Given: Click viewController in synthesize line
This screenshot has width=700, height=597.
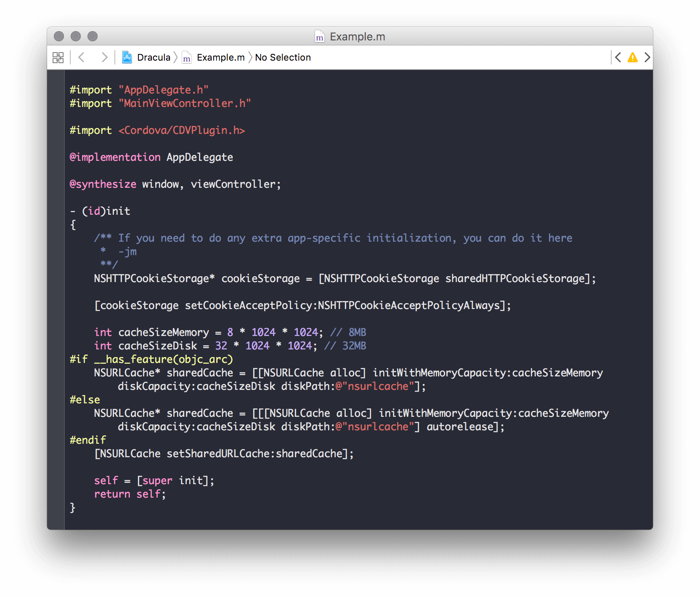Looking at the screenshot, I should 233,184.
